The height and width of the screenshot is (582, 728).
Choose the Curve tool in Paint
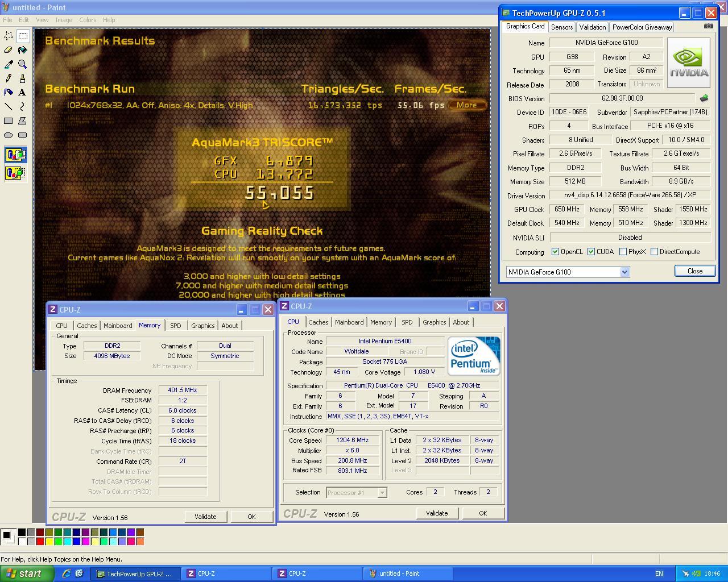click(23, 106)
